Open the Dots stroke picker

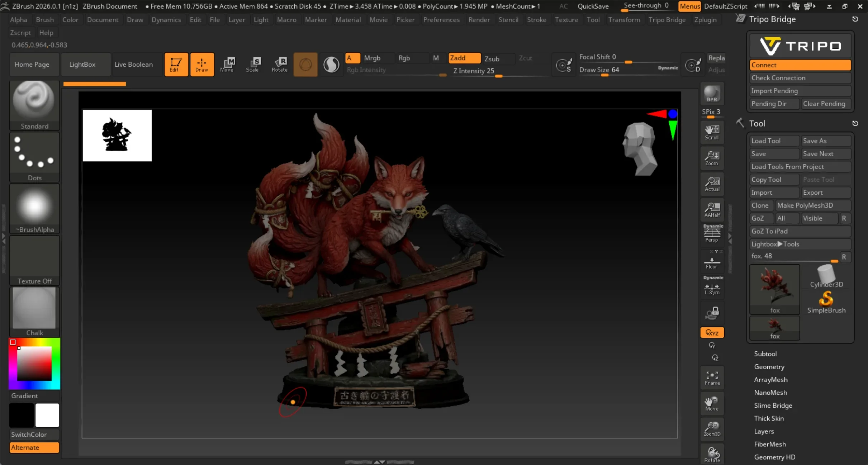tap(34, 157)
